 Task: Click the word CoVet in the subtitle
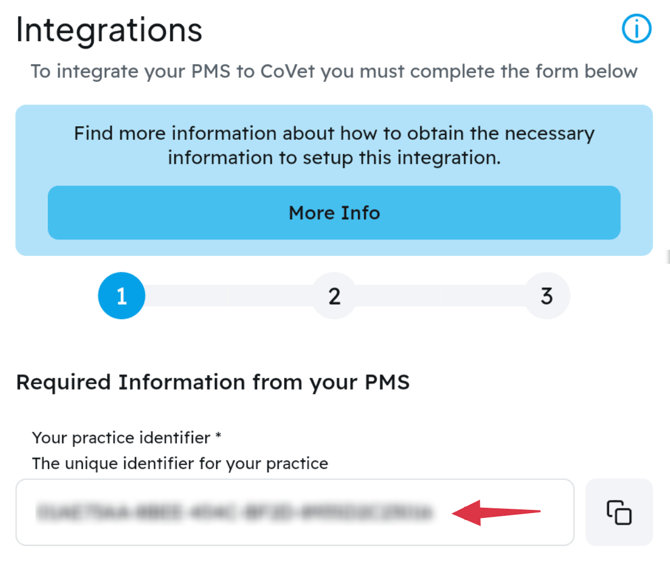click(x=288, y=71)
